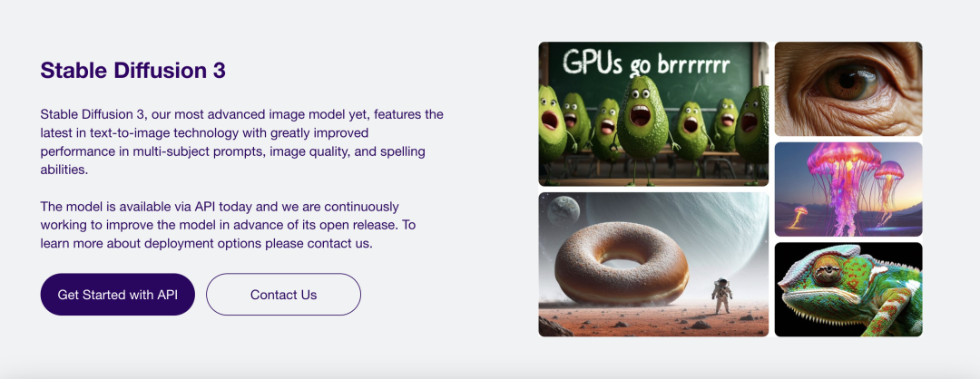The image size is (980, 379).
Task: Select the colorful chameleon image
Action: click(848, 290)
